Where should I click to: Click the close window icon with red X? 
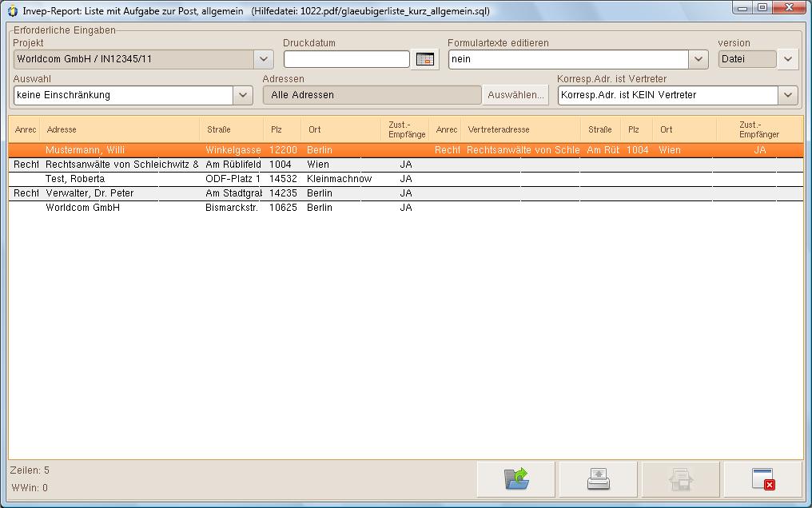762,479
